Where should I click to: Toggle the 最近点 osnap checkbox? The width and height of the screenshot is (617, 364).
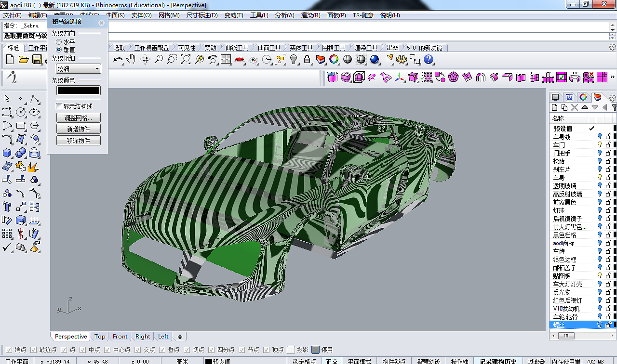34,350
